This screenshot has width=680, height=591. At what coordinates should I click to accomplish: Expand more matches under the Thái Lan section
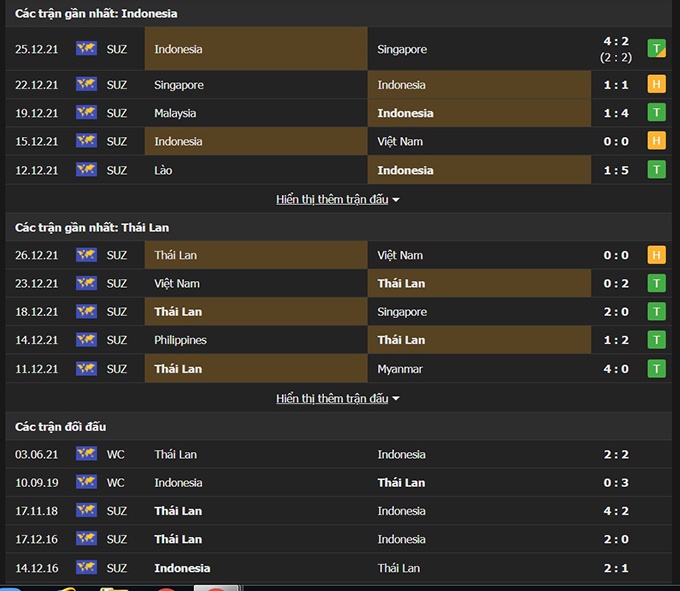pos(338,398)
